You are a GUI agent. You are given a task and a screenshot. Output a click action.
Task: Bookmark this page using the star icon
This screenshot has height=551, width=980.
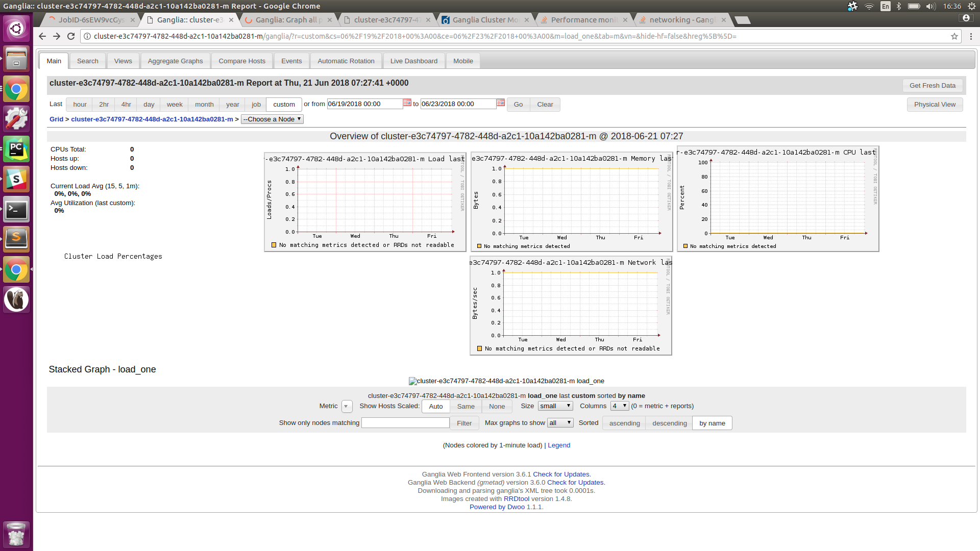click(954, 36)
